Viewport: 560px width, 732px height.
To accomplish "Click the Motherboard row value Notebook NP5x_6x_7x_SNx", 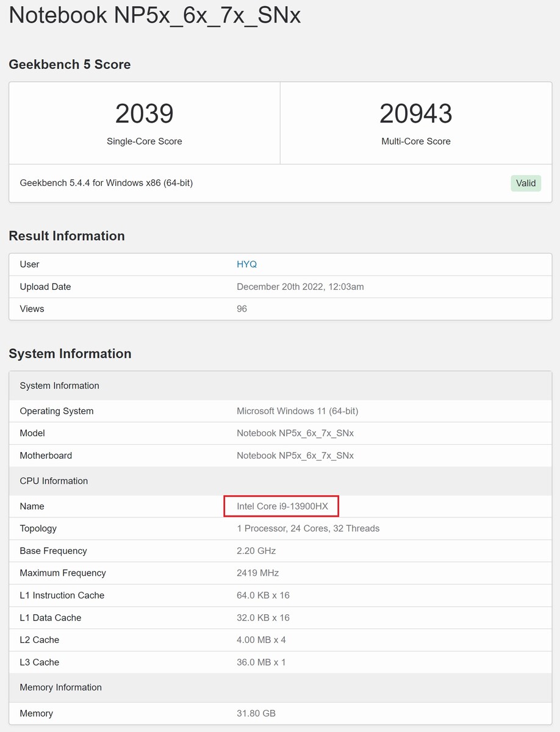I will click(295, 456).
